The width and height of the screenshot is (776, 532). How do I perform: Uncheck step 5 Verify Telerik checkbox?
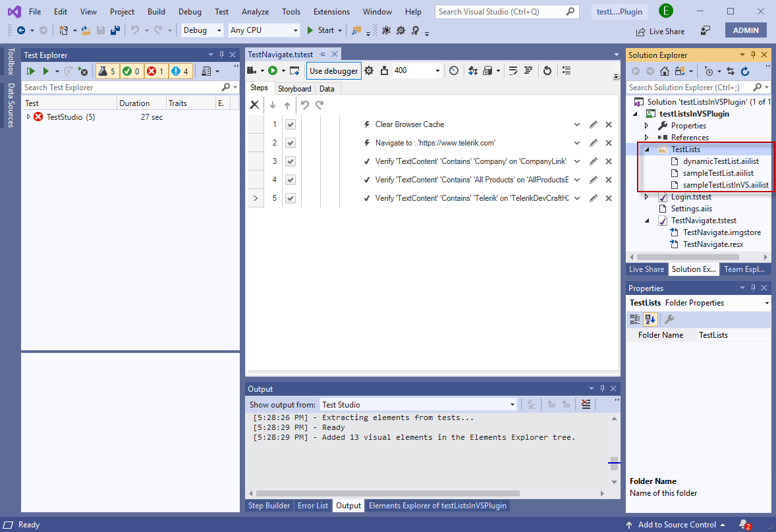point(291,198)
